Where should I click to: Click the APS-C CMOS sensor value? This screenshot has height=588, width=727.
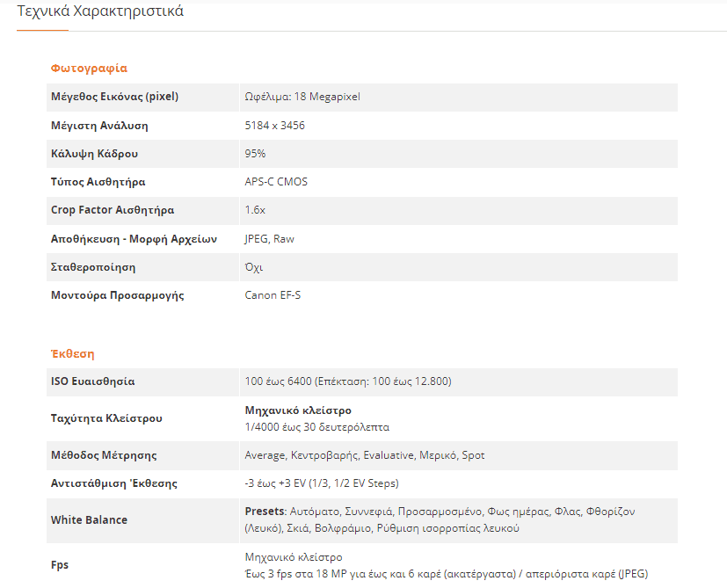(x=276, y=182)
